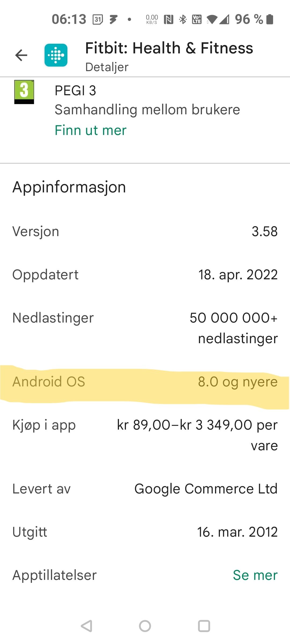The width and height of the screenshot is (290, 644).
Task: Tap the 'Google Commerce Ltd' provider text
Action: pyautogui.click(x=206, y=489)
